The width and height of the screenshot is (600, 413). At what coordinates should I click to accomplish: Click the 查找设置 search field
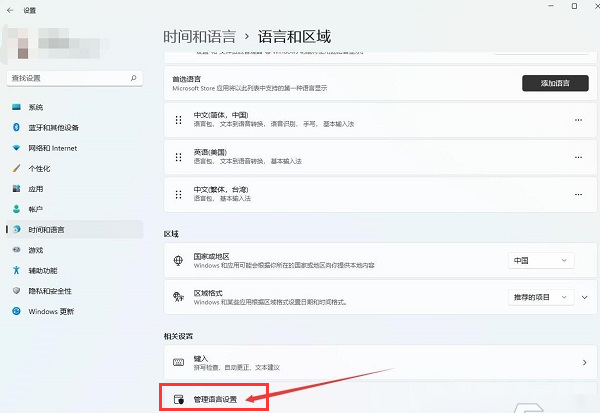[x=75, y=78]
